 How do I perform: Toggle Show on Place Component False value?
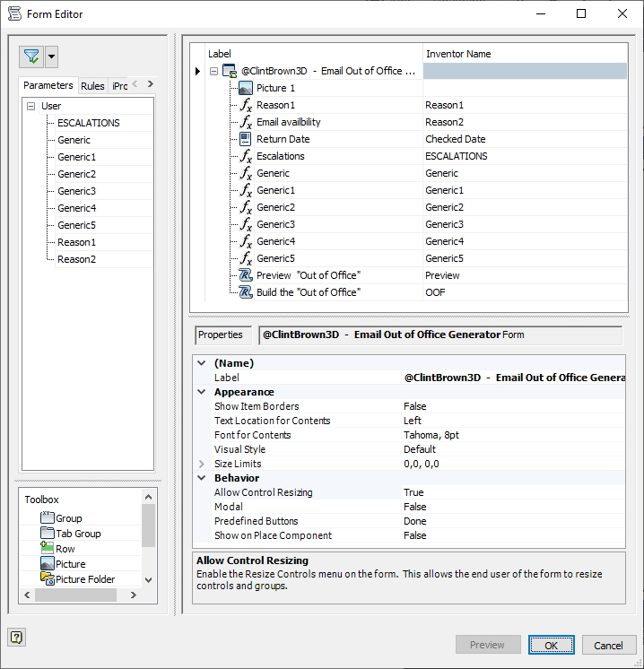click(513, 535)
